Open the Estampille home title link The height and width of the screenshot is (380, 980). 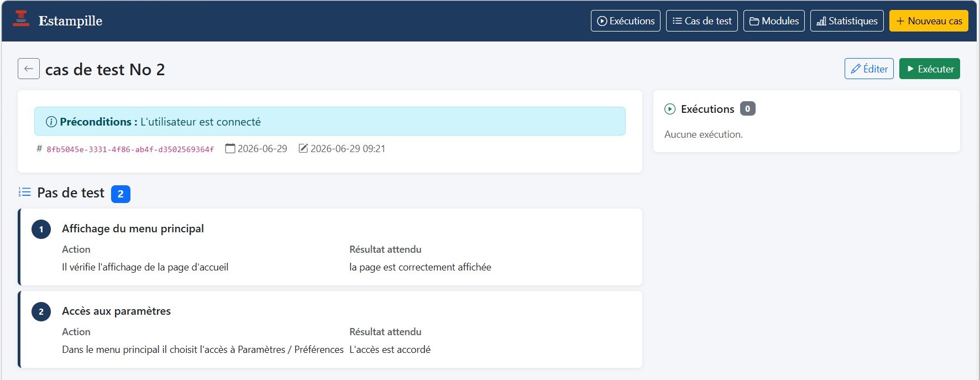click(x=70, y=21)
